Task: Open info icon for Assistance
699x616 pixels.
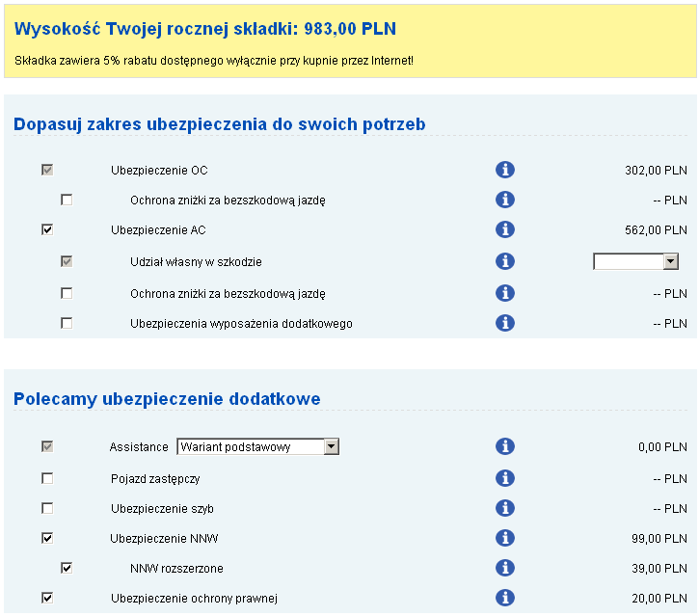Action: (504, 446)
